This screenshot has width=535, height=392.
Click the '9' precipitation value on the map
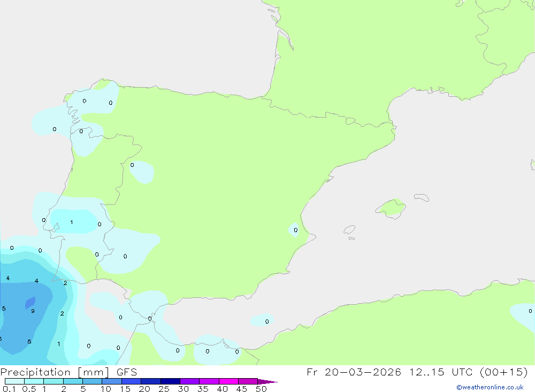click(x=33, y=311)
